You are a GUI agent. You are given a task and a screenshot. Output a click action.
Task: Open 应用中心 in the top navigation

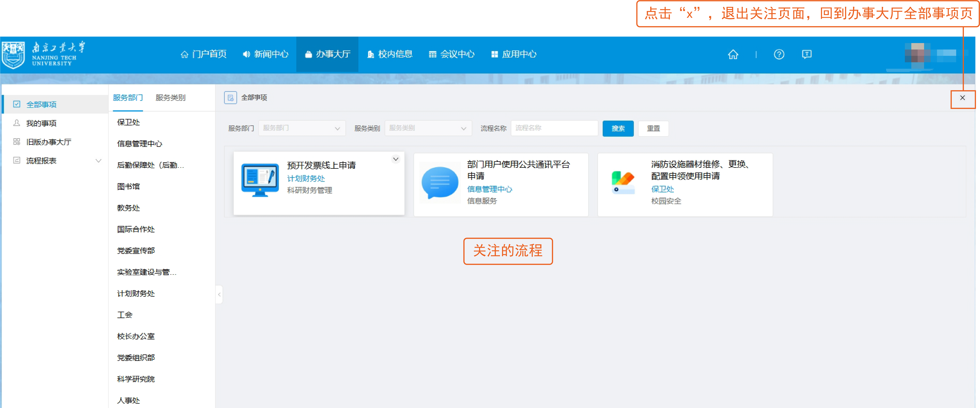514,54
